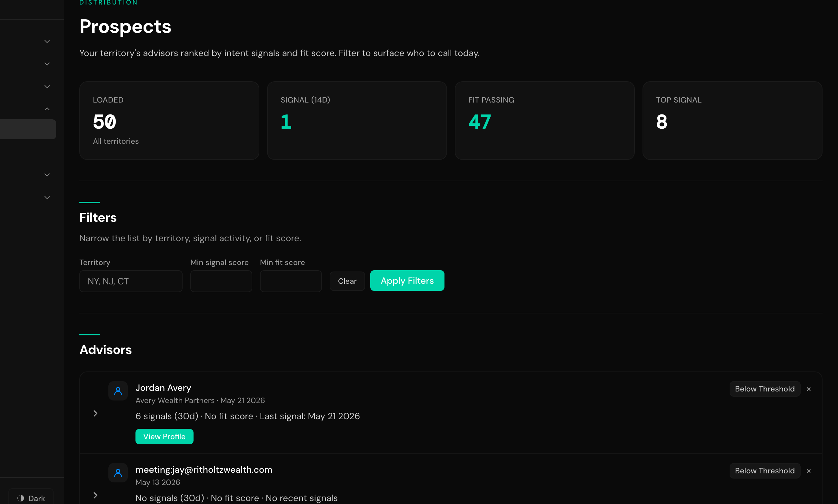Click the Below Threshold badge for meeting:jay@ritholtzwealth.com
Viewport: 838px width, 504px height.
coord(765,471)
